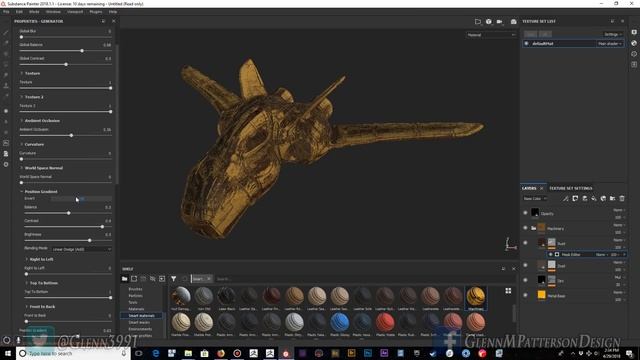Hide the Opacity layer visibility eye

click(x=525, y=213)
